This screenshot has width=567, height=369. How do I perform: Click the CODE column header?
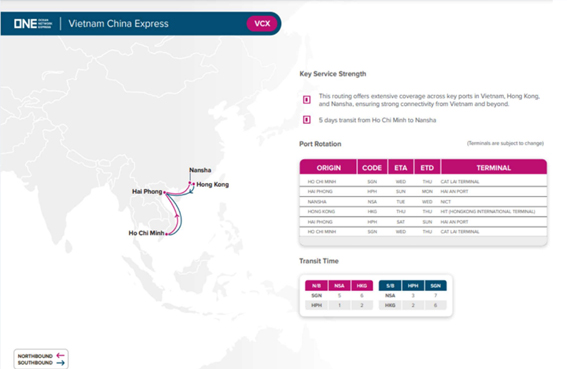point(372,167)
